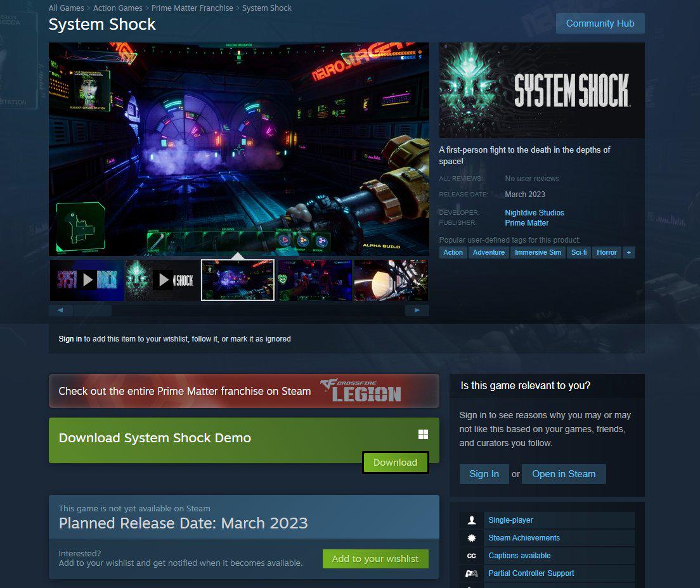This screenshot has width=700, height=588.
Task: Click the Captions available CC icon
Action: [472, 556]
